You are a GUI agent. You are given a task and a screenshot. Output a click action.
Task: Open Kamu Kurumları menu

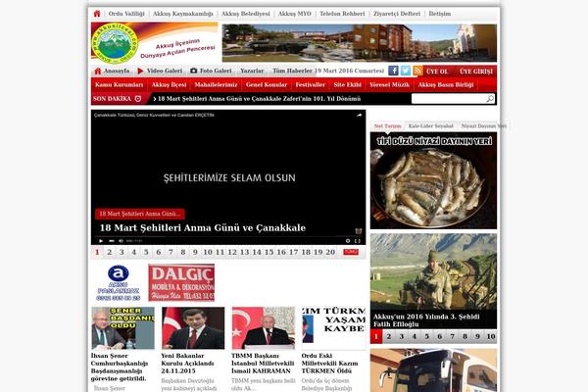point(120,85)
